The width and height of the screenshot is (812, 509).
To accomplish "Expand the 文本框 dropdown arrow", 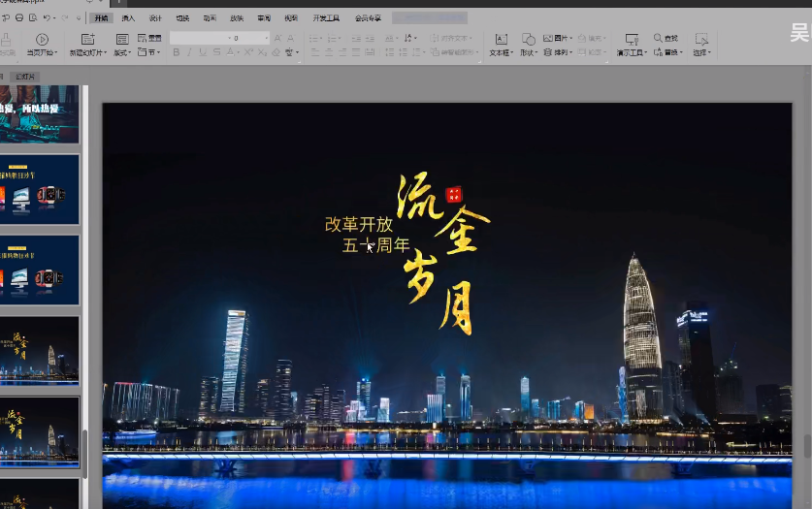I will coord(511,52).
